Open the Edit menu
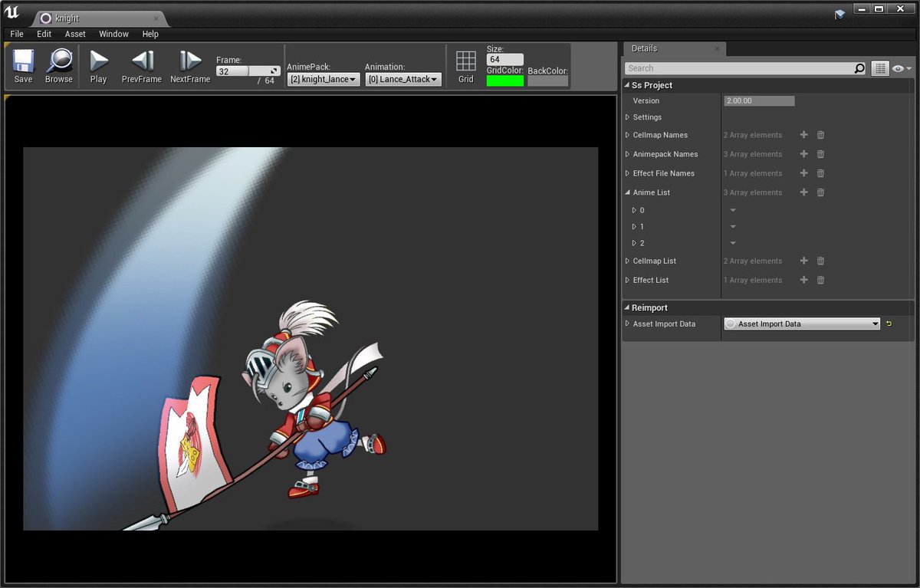The image size is (920, 588). 44,34
